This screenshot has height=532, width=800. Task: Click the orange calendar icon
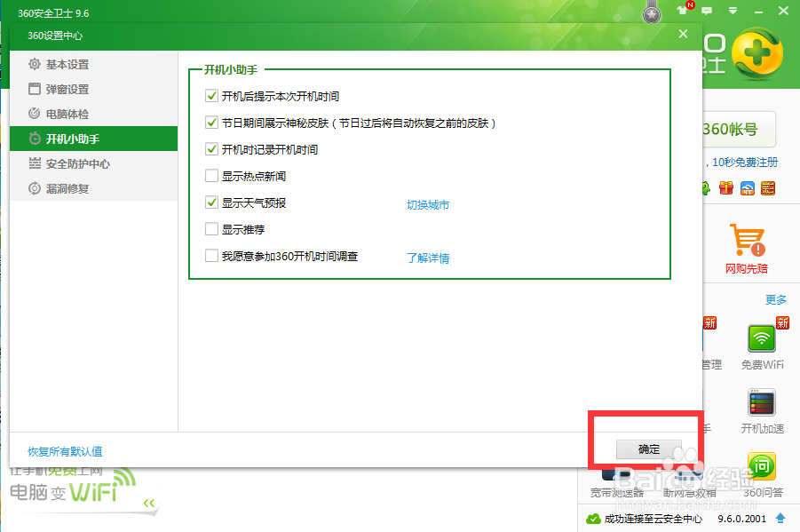tap(768, 188)
